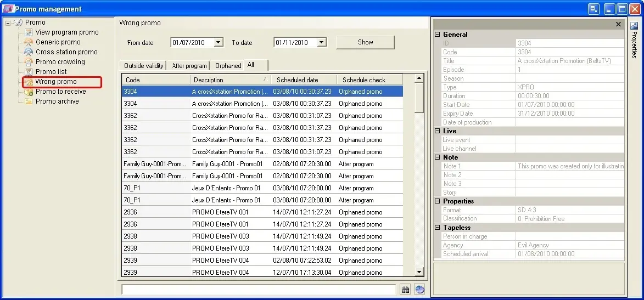Viewport: 644px width, 300px height.
Task: Click the View program promo icon
Action: [x=29, y=32]
